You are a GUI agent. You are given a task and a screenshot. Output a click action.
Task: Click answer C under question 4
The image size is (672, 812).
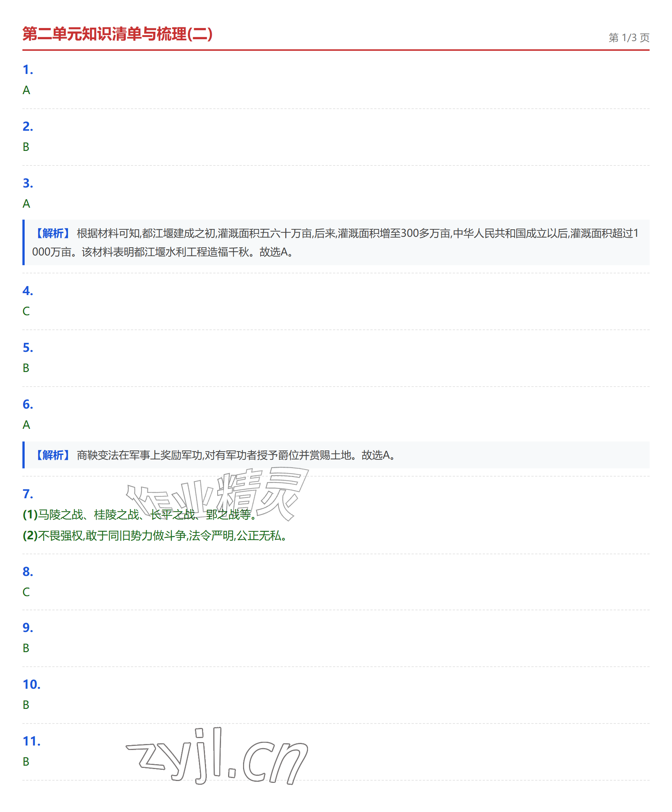[x=26, y=311]
